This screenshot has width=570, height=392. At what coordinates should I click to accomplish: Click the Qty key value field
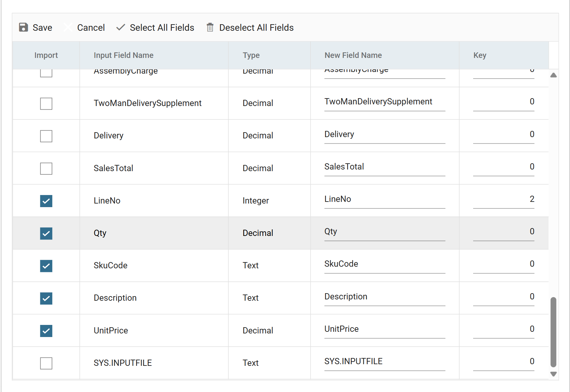(504, 232)
